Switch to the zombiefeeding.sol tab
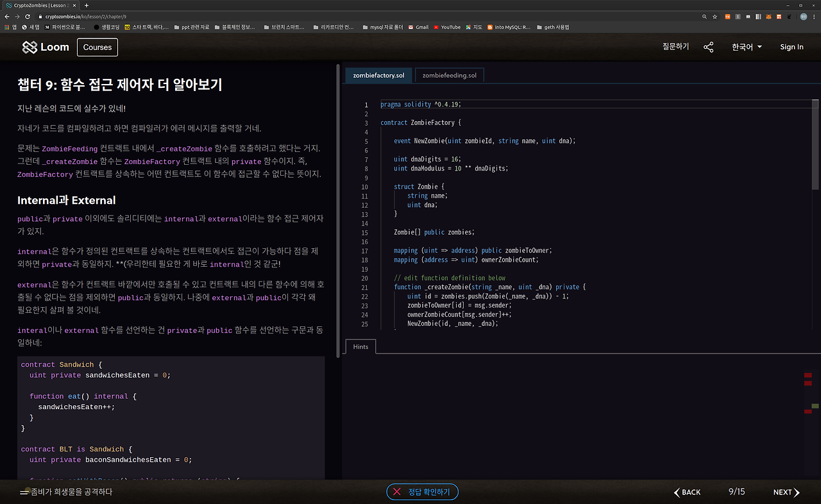 [449, 75]
